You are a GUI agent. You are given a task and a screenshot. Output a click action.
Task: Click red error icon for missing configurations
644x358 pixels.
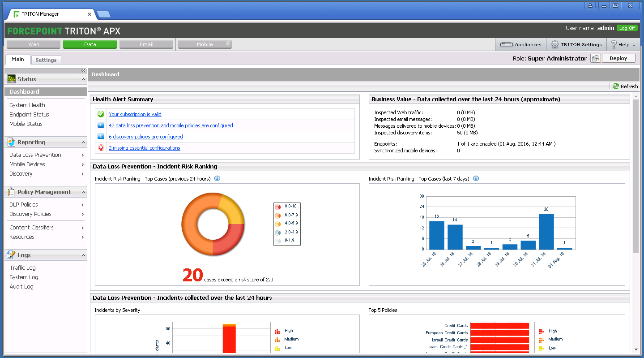click(101, 148)
